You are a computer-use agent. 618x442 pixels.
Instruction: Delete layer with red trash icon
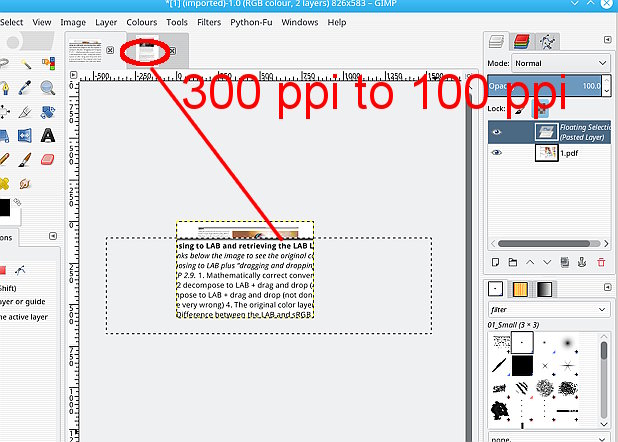coord(600,262)
